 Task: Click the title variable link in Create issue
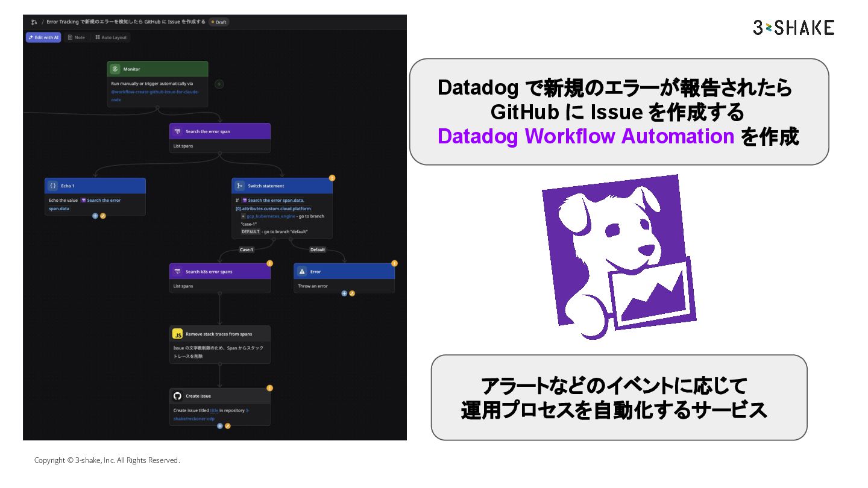(214, 410)
